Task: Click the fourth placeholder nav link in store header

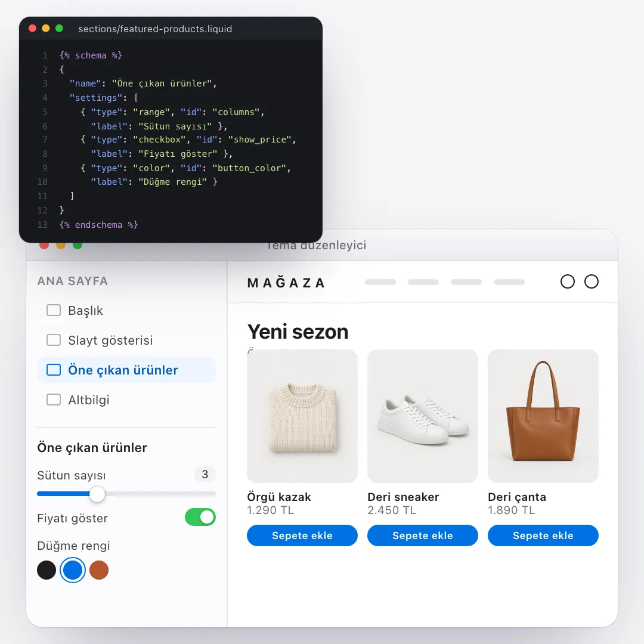Action: point(509,281)
